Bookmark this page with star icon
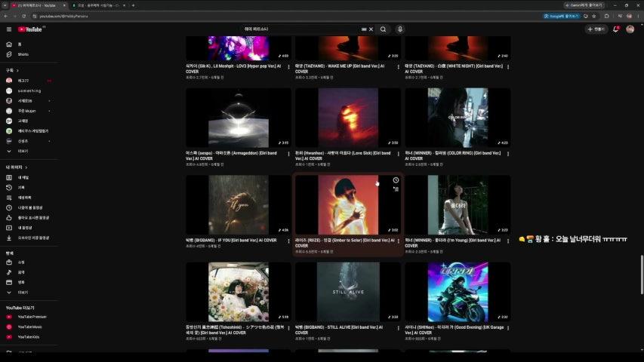 point(593,16)
